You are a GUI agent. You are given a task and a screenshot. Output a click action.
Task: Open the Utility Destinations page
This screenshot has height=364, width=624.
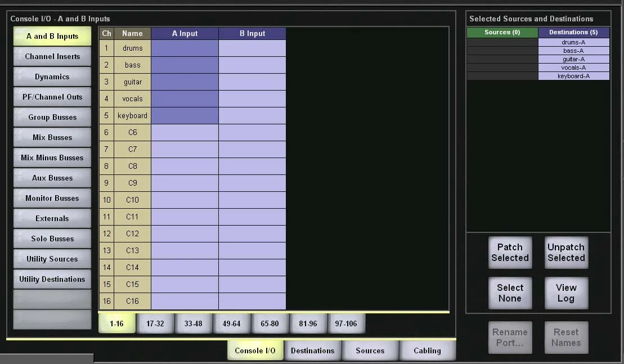pyautogui.click(x=52, y=280)
